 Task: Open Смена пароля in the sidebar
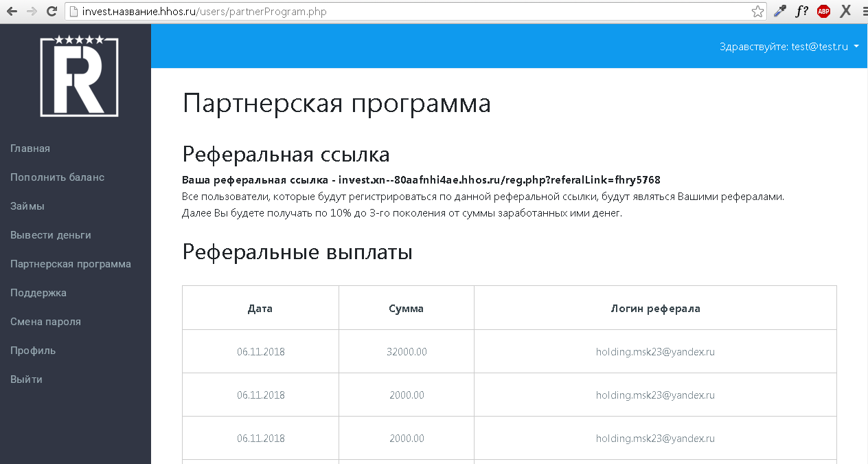[x=45, y=322]
